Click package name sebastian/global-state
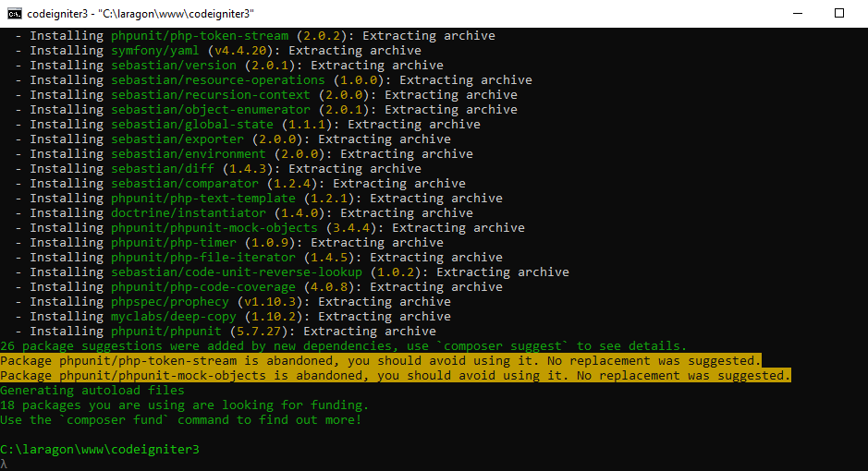The height and width of the screenshot is (471, 868). coord(192,125)
